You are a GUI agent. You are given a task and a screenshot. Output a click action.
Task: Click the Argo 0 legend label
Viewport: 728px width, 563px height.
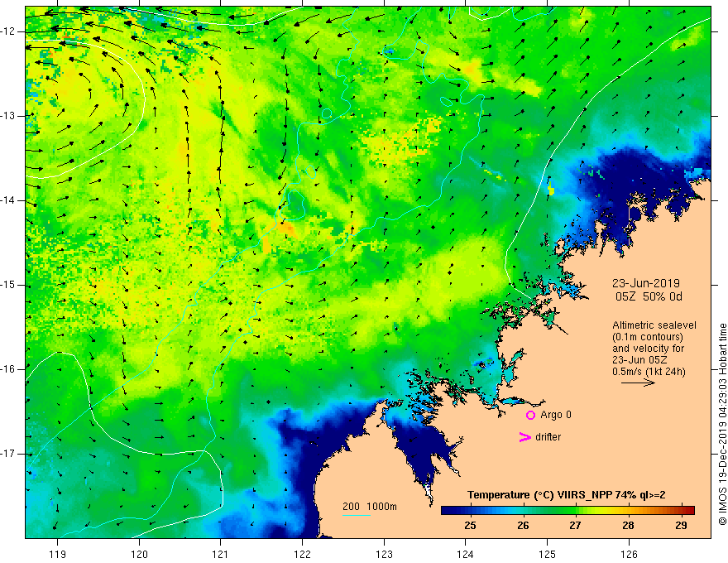[x=556, y=415]
